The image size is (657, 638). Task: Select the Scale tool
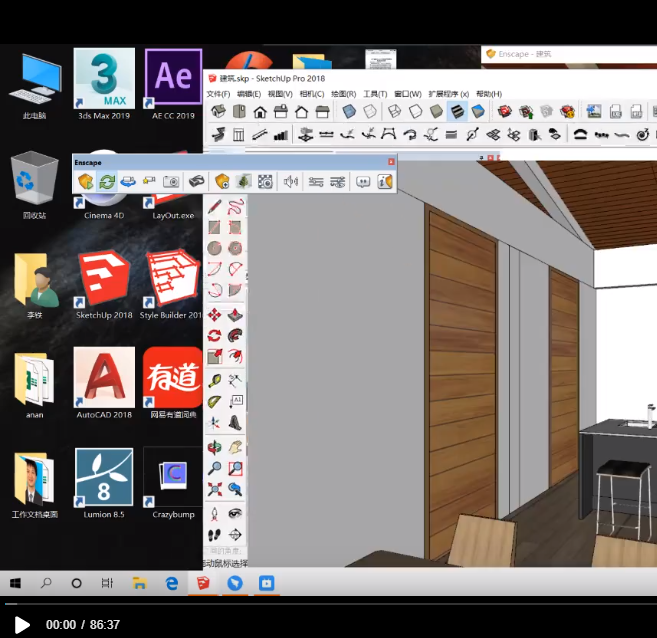[x=215, y=356]
